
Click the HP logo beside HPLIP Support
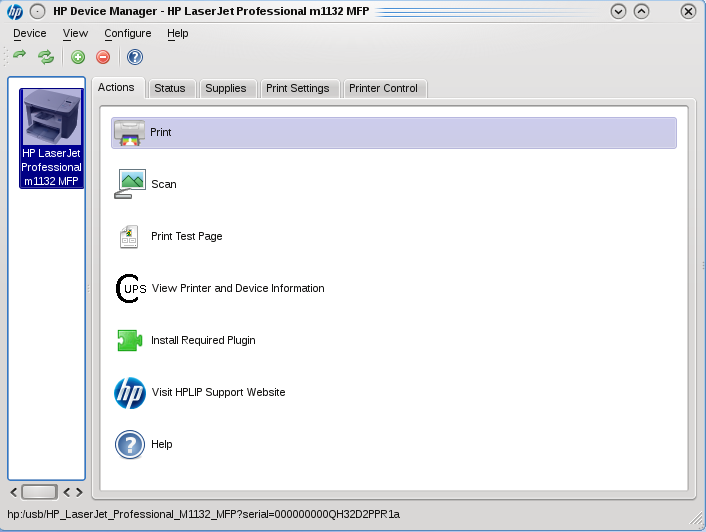click(x=130, y=393)
